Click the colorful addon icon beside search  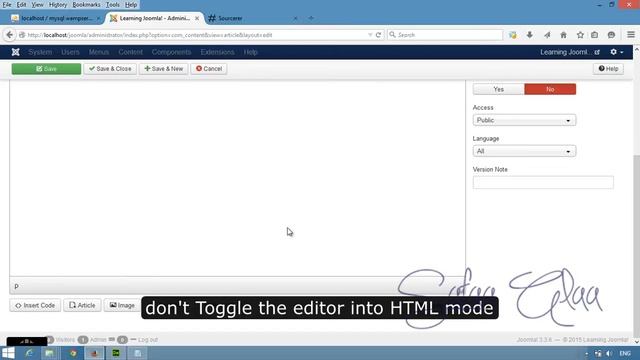[513, 35]
